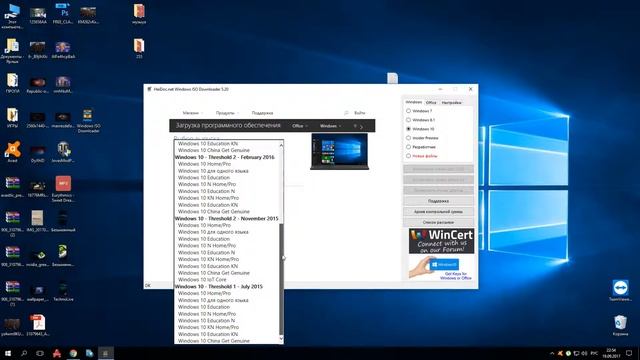
Task: Open Chrome from the taskbar
Action: (x=73, y=353)
